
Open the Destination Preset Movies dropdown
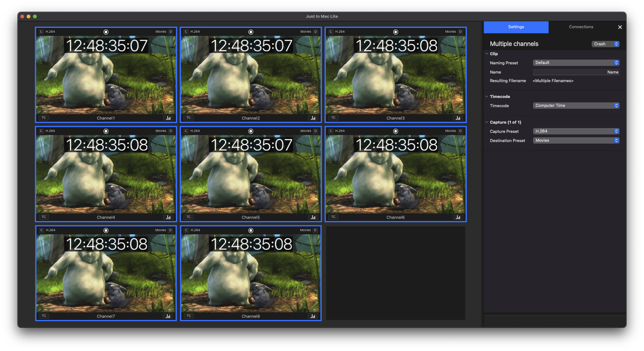[576, 140]
